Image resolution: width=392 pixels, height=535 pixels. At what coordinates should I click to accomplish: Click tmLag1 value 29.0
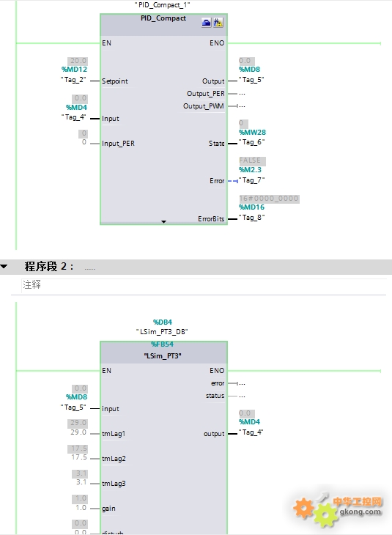click(79, 432)
